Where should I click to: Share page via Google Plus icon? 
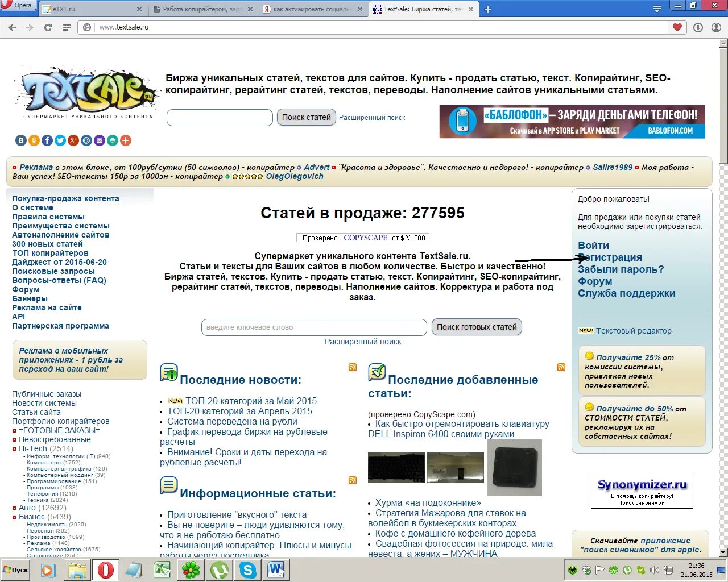[x=73, y=140]
